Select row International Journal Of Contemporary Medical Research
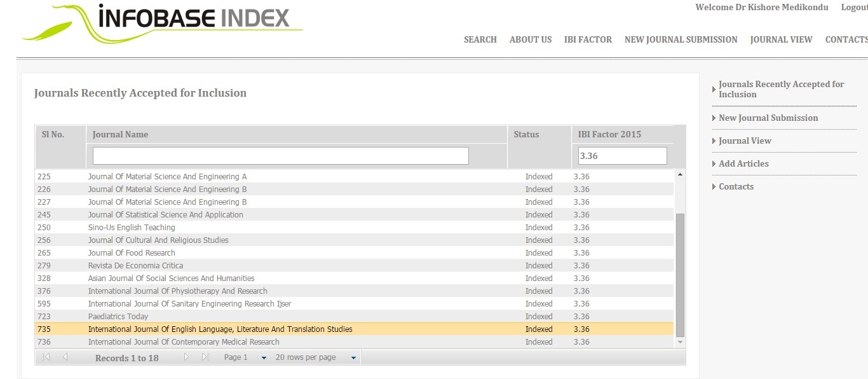Screen dimensions: 868x379 pyautogui.click(x=354, y=341)
